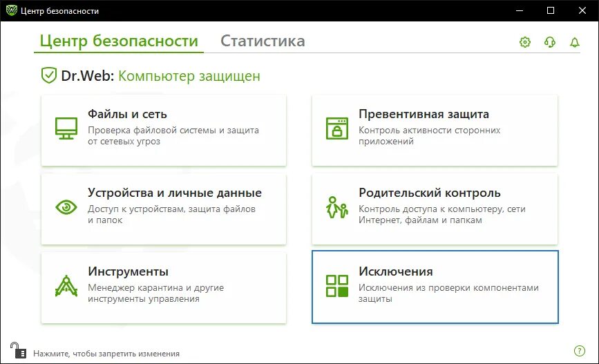Click the Нажмите, чтобы запретить изменения text
599x364 pixels.
106,354
